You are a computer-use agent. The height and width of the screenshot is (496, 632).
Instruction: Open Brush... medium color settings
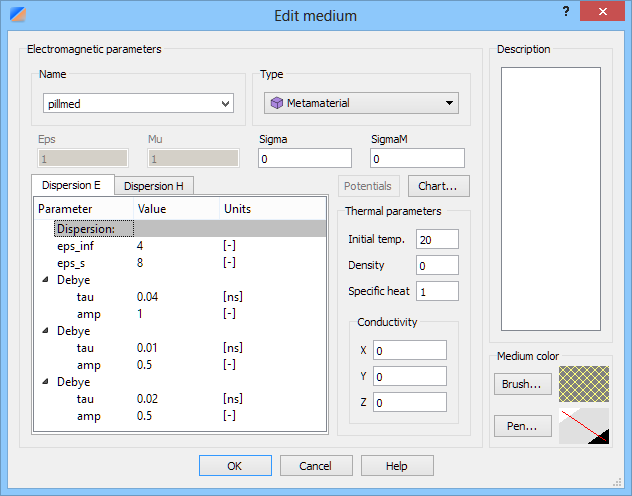[x=521, y=384]
